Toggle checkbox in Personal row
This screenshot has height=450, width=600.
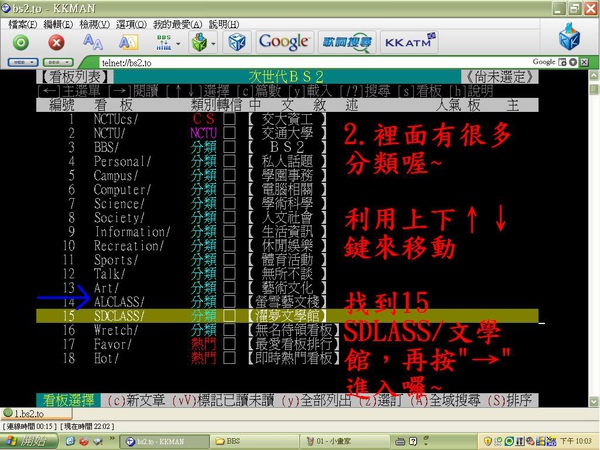click(x=229, y=161)
